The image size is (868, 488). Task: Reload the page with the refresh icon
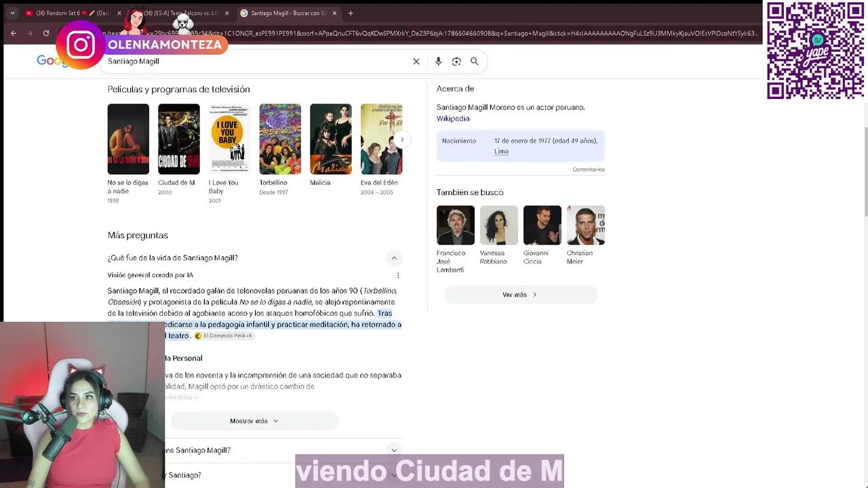(46, 33)
